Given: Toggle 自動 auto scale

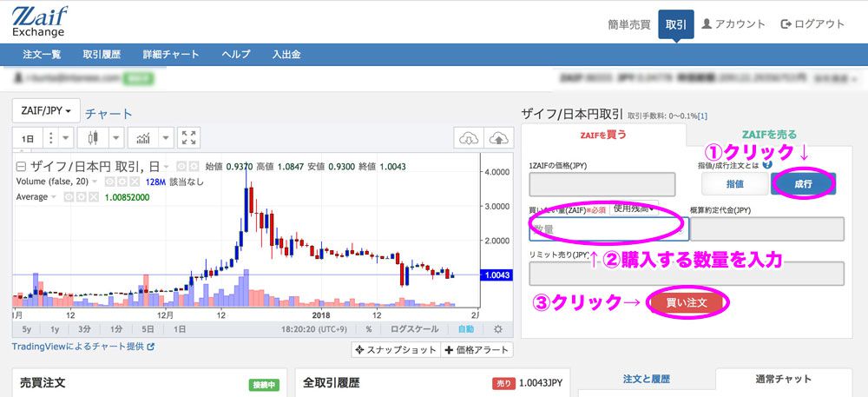Looking at the screenshot, I should pos(465,329).
